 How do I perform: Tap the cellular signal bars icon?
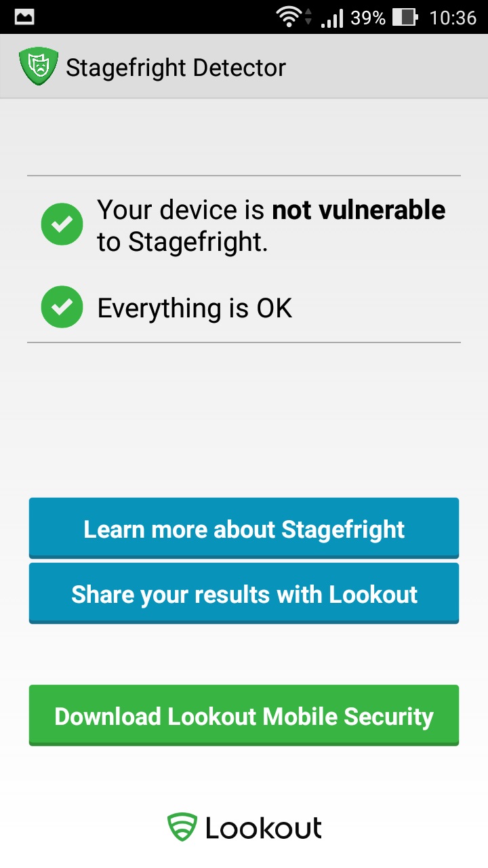click(332, 18)
